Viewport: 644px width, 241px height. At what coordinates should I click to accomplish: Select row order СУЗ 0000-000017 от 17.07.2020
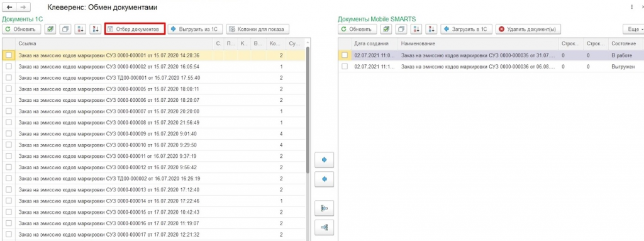click(x=154, y=235)
